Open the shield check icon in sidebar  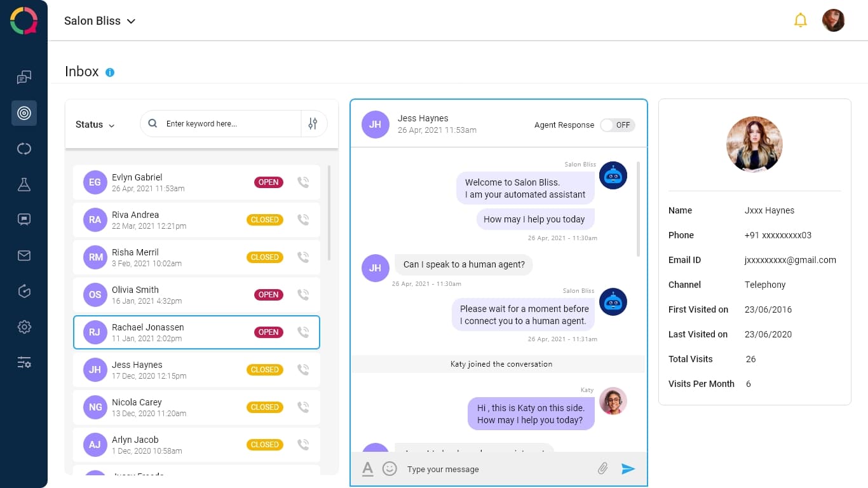tap(24, 291)
